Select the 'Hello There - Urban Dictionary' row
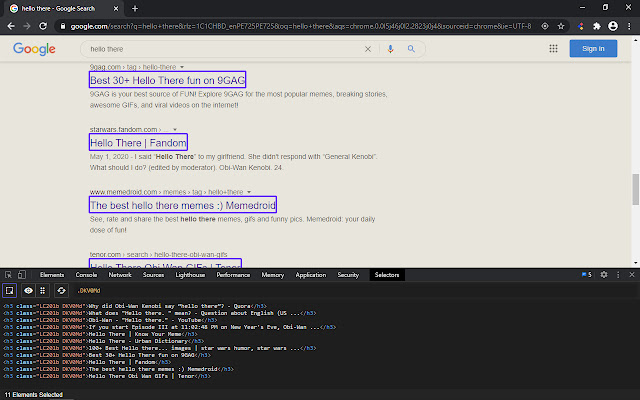 pos(104,341)
